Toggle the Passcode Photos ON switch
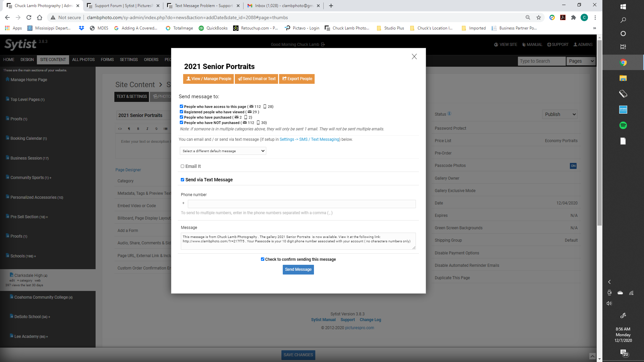 click(573, 166)
